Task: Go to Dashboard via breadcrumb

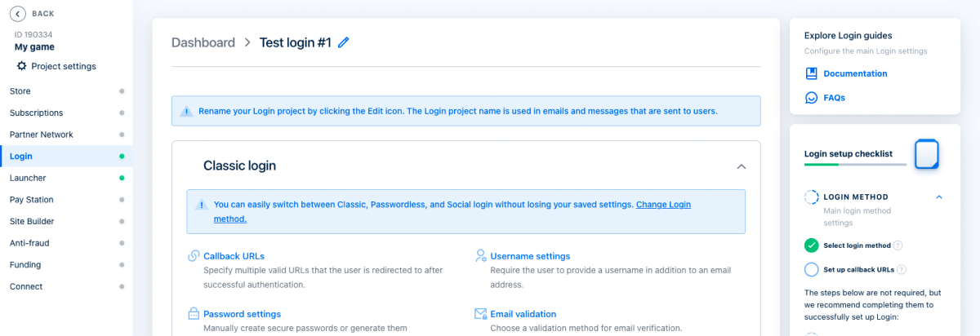Action: [x=203, y=42]
